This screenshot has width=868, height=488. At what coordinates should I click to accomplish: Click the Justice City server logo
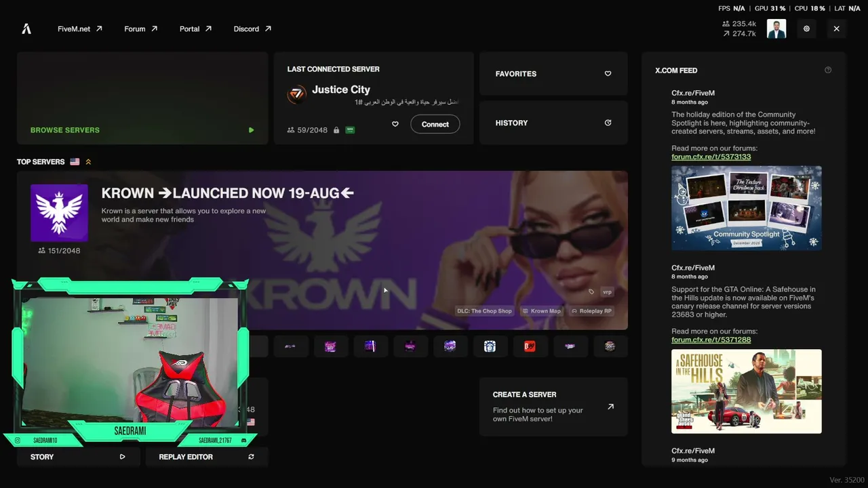coord(296,94)
